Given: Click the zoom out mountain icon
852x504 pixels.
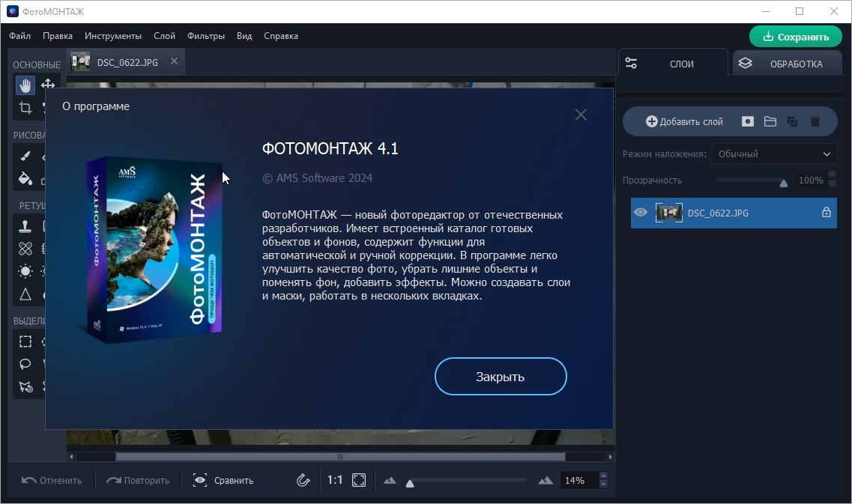Looking at the screenshot, I should coord(390,480).
